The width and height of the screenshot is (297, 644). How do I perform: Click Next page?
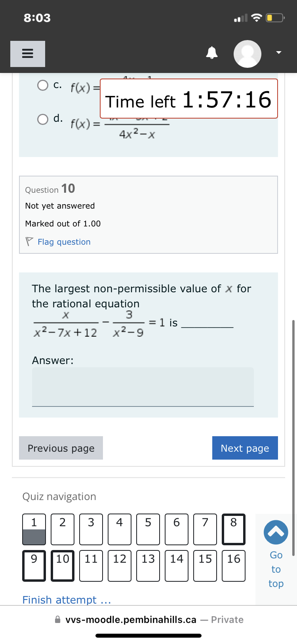[x=245, y=448]
